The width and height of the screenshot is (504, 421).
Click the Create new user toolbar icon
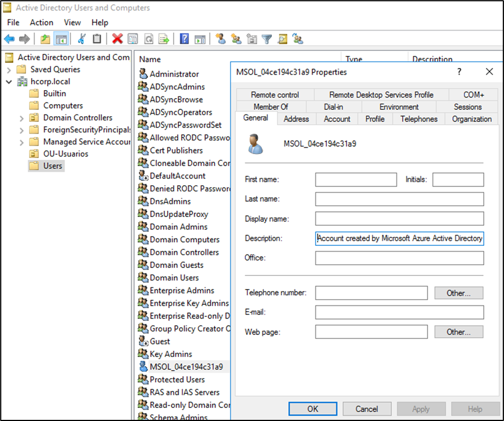click(x=220, y=39)
